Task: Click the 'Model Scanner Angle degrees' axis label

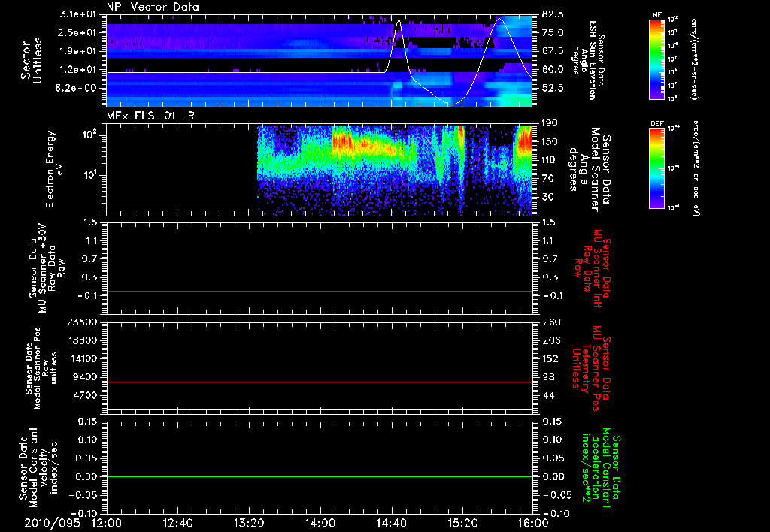Action: click(590, 170)
